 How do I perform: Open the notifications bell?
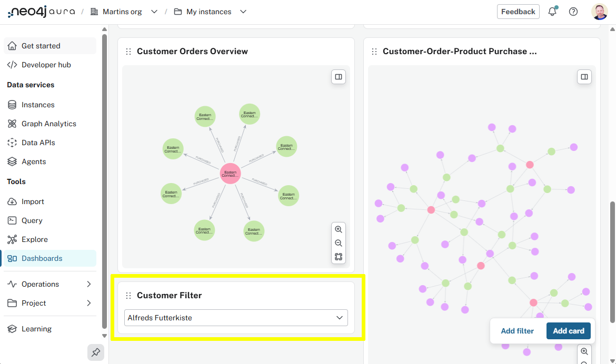[x=552, y=11]
